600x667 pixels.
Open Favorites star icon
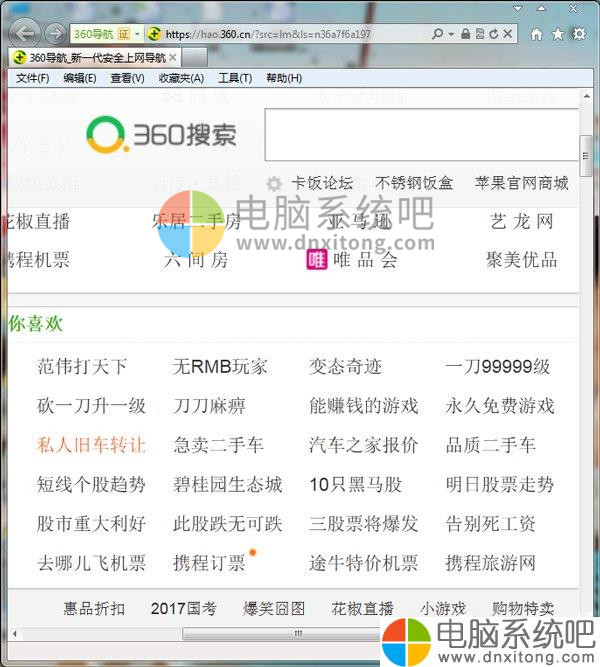click(557, 34)
